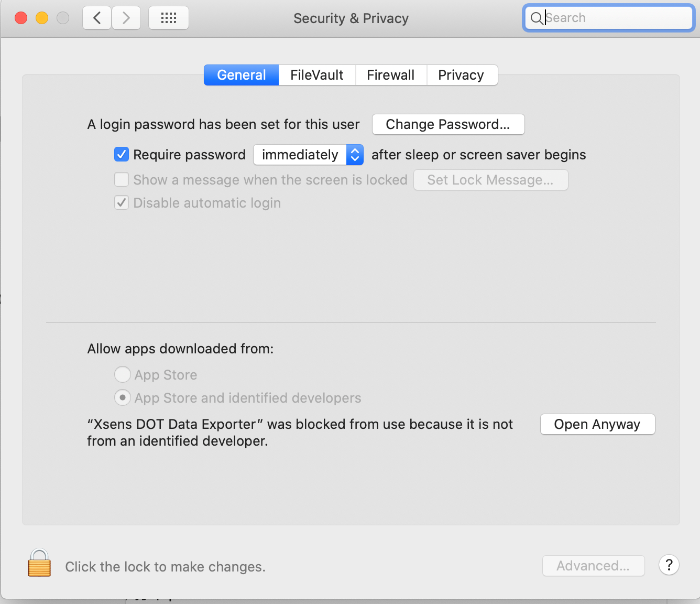
Task: Enable Show a message when locked checkbox
Action: [122, 180]
